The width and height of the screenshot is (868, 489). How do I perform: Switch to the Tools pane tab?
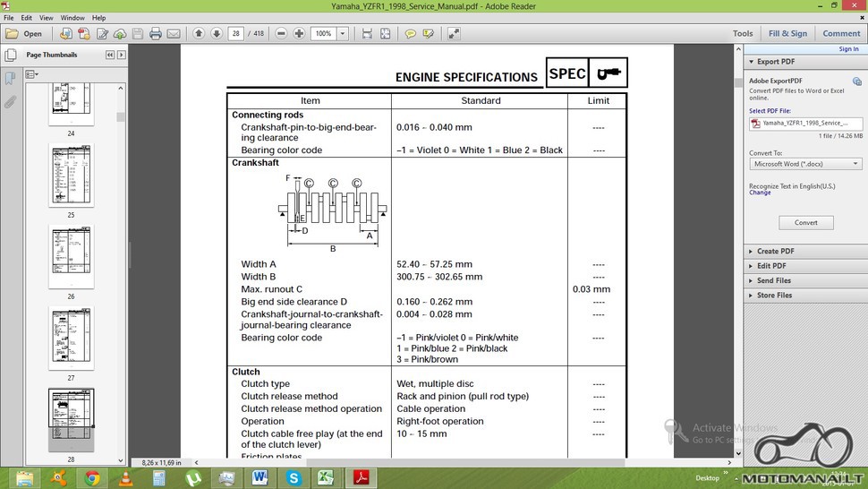(x=743, y=34)
